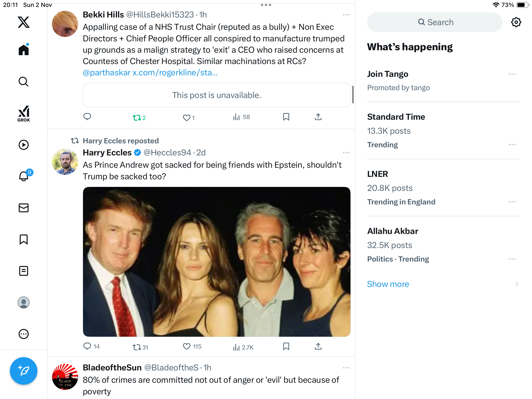Screen dimensions: 532x399
Task: Open Grok from the sidebar
Action: point(24,114)
